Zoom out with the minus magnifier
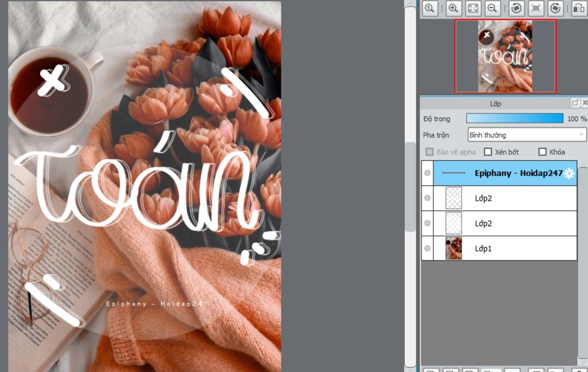588x372 pixels. pyautogui.click(x=492, y=8)
